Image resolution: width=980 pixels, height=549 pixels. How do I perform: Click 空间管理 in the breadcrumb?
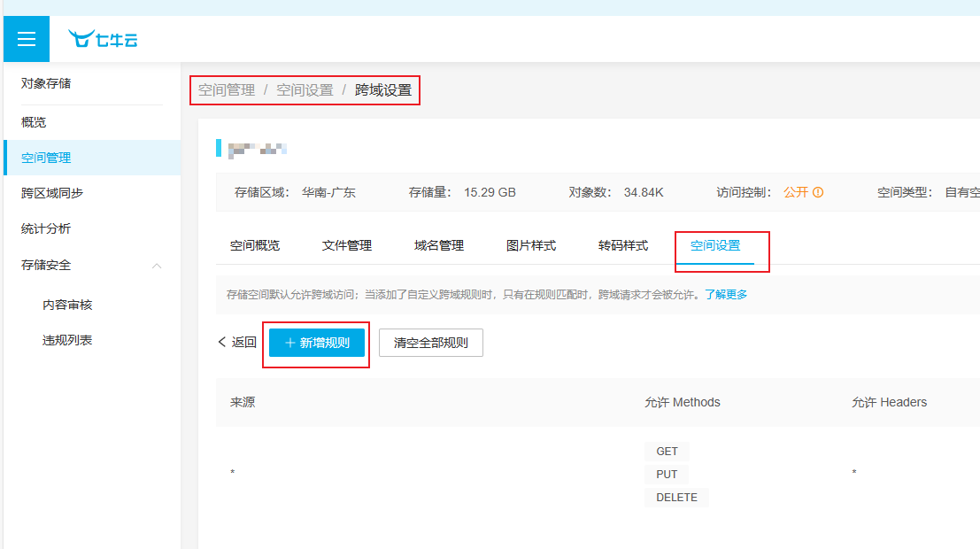[227, 90]
